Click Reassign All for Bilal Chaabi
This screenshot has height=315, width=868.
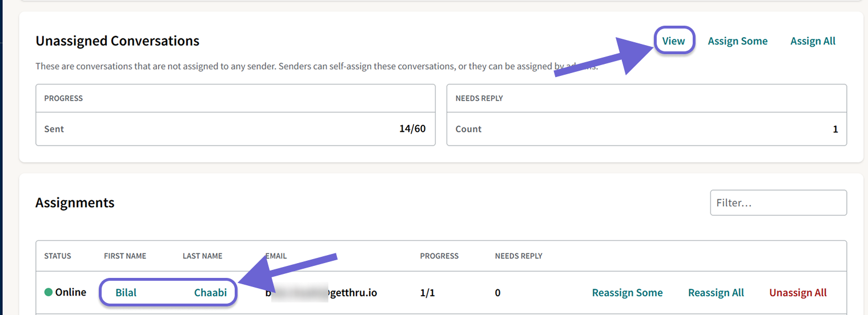click(x=716, y=293)
